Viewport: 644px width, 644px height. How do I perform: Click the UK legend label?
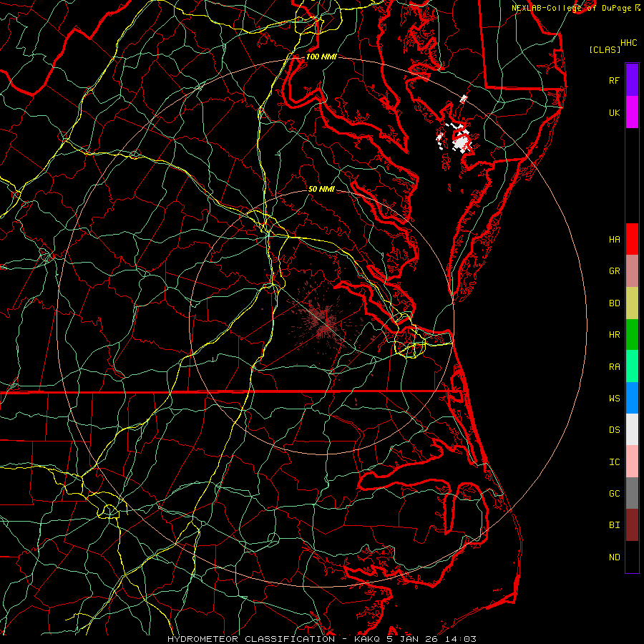(614, 113)
